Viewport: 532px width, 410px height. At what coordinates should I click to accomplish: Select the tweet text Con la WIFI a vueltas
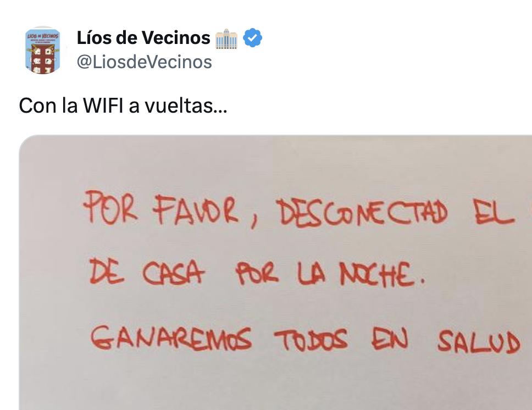point(123,106)
